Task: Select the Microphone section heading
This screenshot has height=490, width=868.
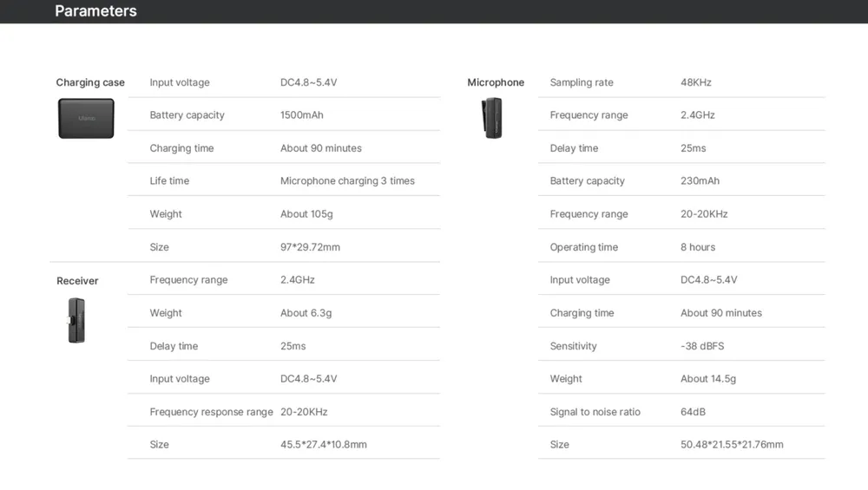Action: click(x=496, y=82)
